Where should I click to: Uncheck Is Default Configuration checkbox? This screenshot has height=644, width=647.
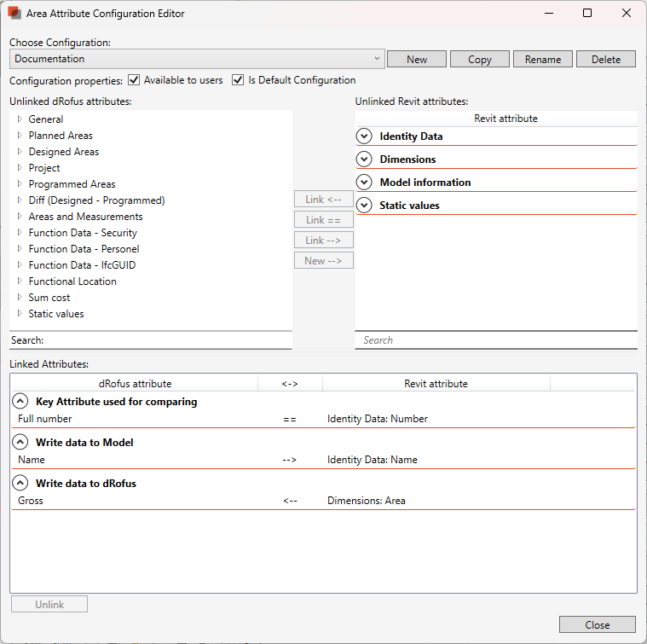(238, 80)
